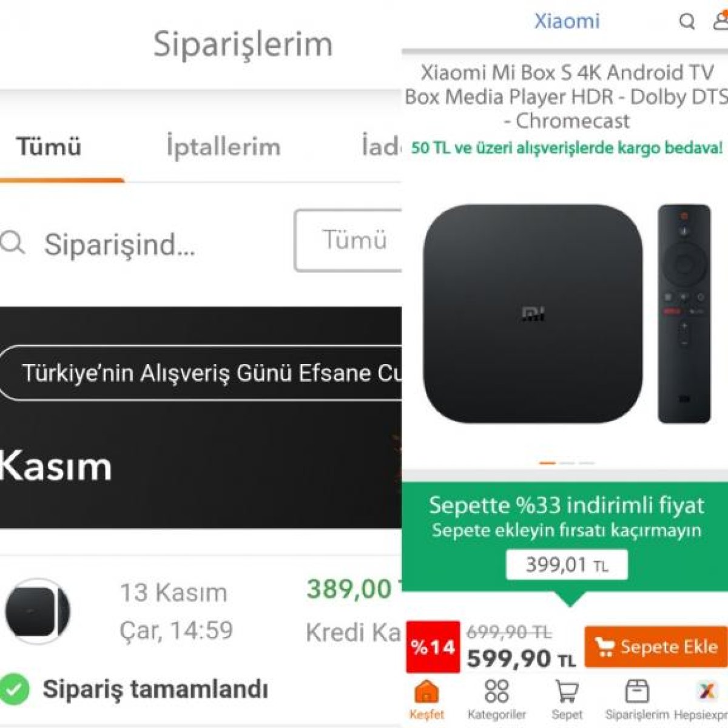Viewport: 728px width, 728px height.
Task: Tap the magnifier icon in order search
Action: [x=13, y=243]
